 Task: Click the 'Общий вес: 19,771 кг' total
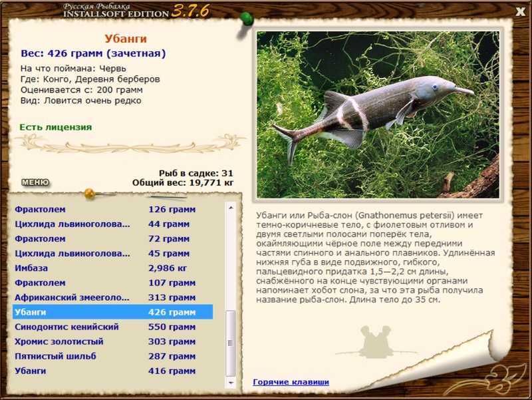183,183
